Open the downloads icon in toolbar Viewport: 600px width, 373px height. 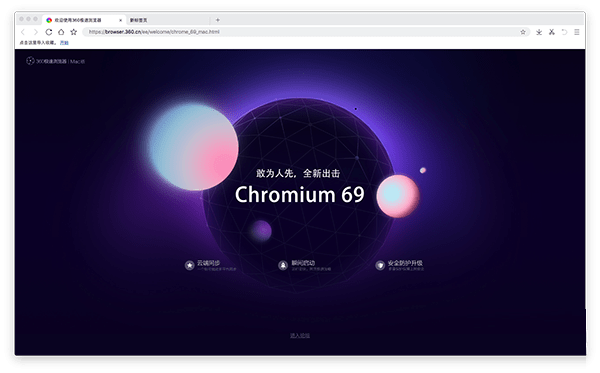point(539,32)
